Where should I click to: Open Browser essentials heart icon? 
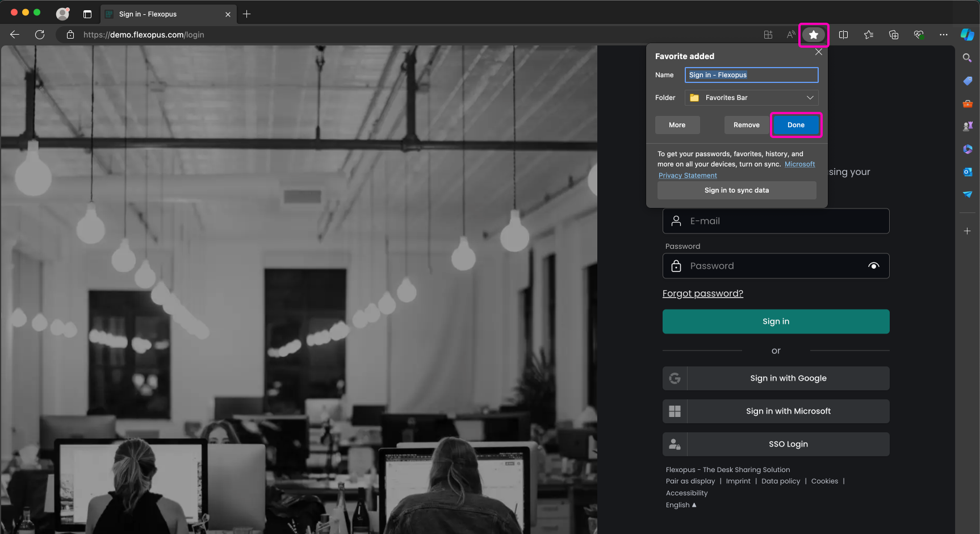[x=918, y=35]
